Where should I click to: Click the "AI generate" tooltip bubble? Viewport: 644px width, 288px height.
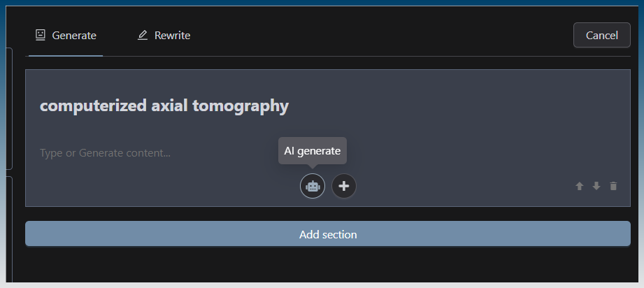313,151
